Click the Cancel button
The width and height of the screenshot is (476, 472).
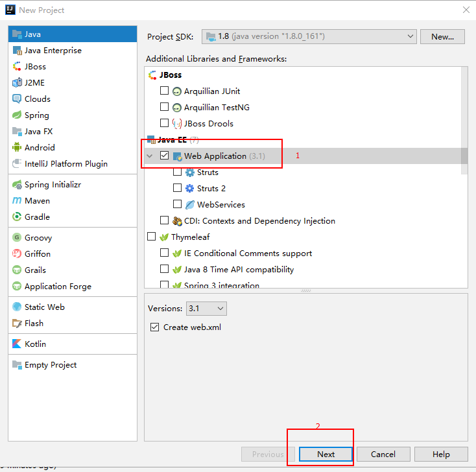click(383, 454)
